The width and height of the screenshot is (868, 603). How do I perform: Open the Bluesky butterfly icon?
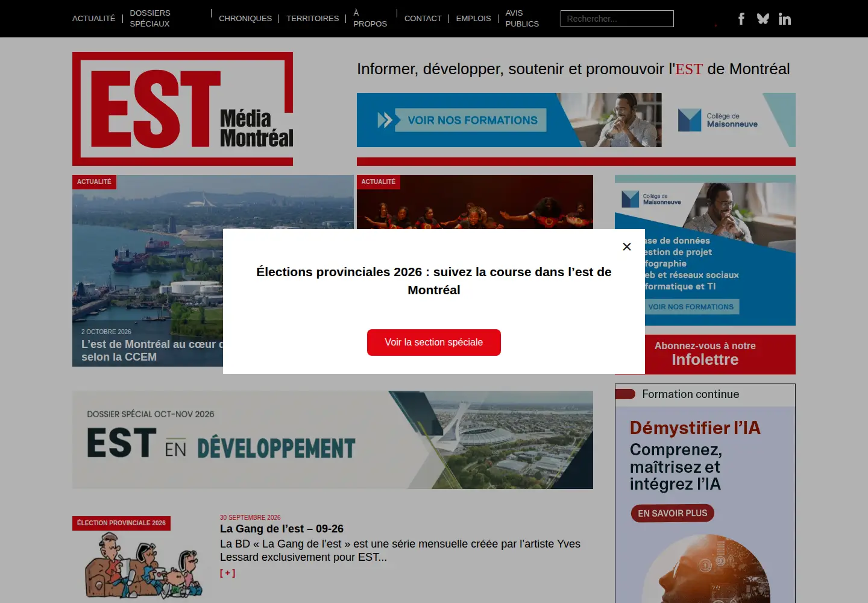click(763, 19)
